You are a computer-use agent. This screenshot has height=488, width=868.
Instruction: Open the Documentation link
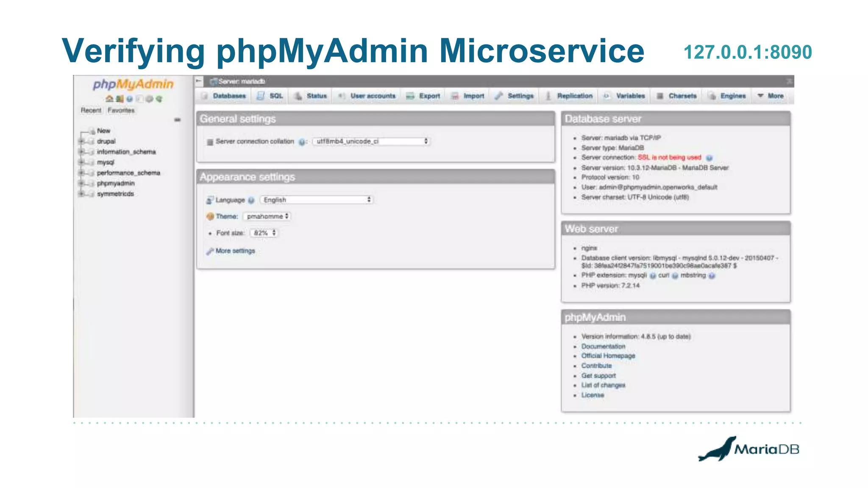[x=603, y=347]
